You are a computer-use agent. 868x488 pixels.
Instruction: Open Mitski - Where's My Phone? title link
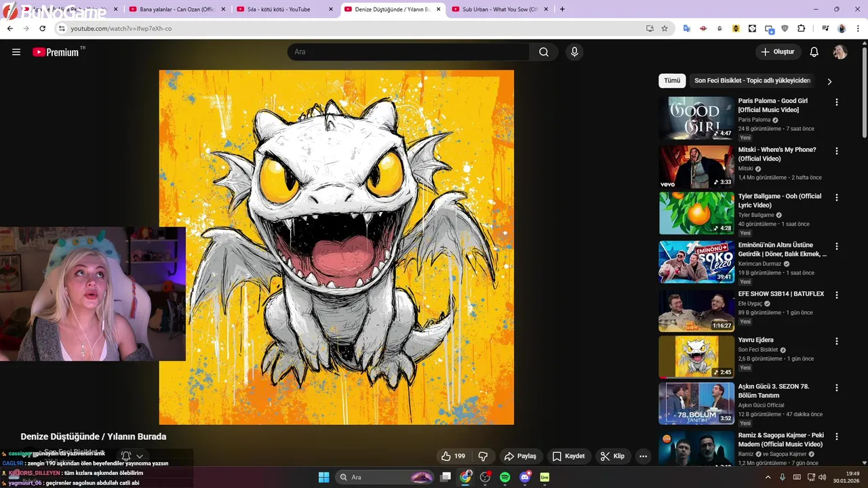pyautogui.click(x=777, y=154)
